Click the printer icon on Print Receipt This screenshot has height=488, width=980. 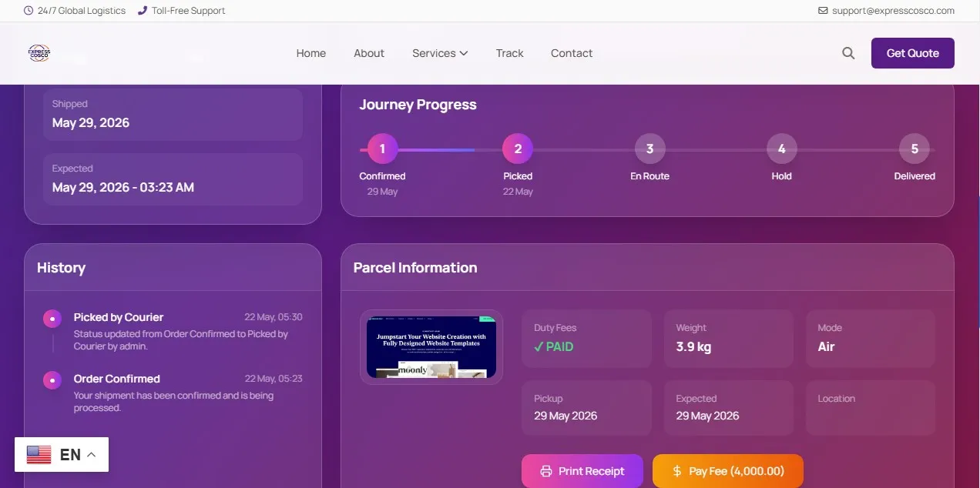click(x=546, y=471)
